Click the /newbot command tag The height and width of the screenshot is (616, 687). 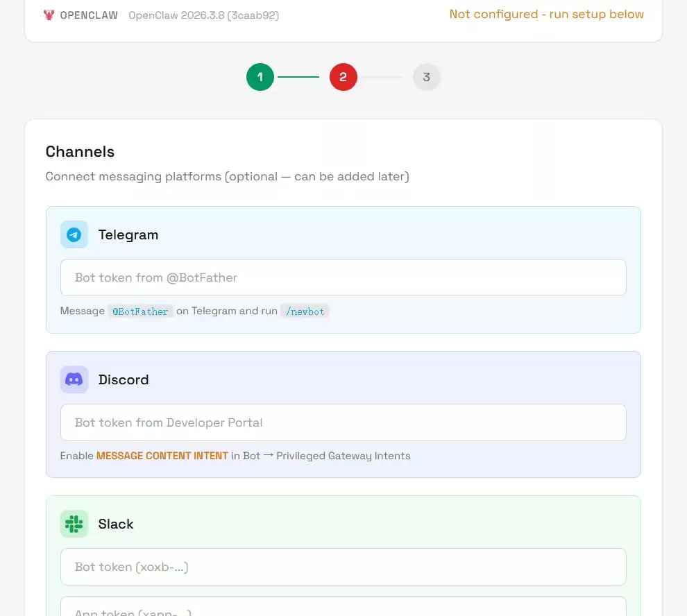305,311
